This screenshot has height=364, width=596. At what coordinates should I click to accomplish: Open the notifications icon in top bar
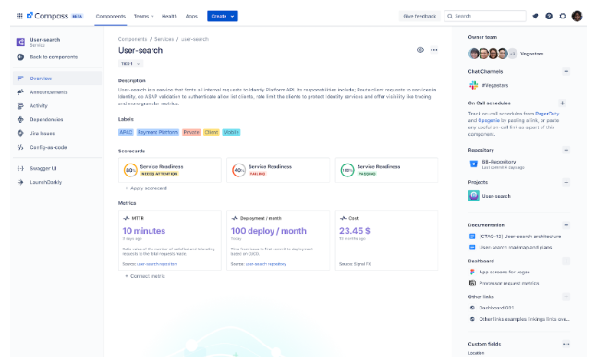point(535,16)
